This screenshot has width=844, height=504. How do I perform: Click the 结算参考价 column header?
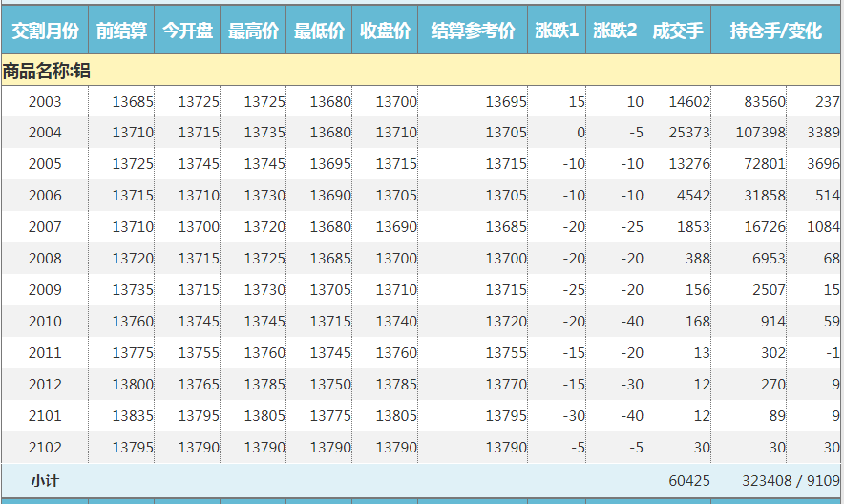(473, 31)
